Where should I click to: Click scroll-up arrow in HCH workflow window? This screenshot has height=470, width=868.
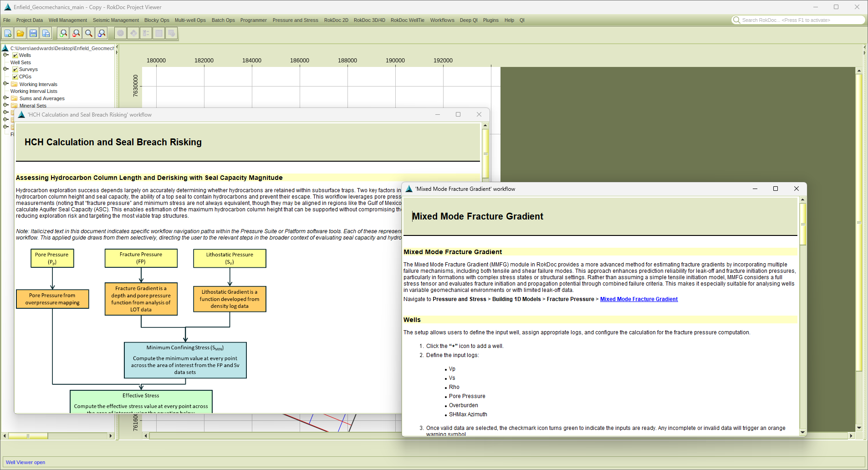pyautogui.click(x=485, y=125)
